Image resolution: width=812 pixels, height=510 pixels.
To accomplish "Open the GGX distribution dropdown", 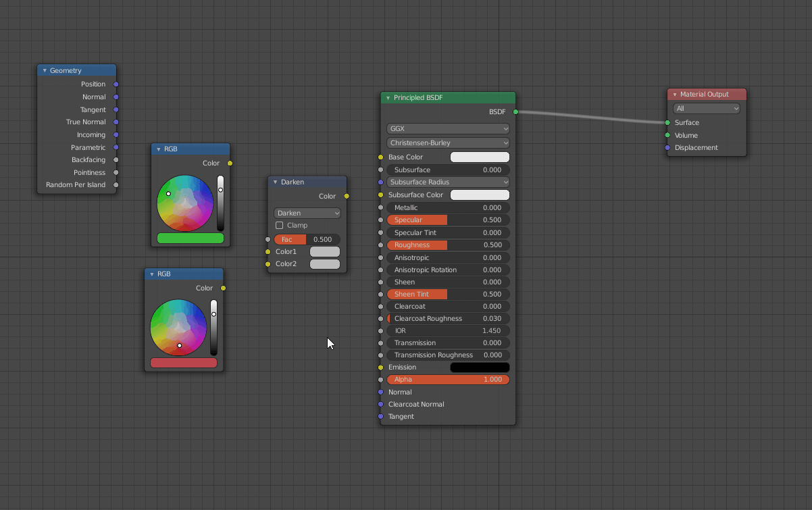I will tap(449, 128).
